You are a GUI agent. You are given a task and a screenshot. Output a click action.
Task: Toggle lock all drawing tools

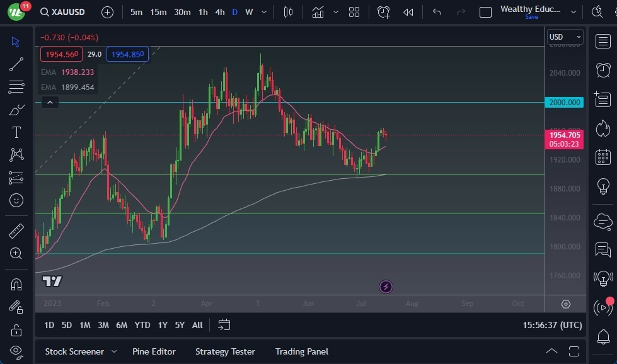pyautogui.click(x=16, y=330)
